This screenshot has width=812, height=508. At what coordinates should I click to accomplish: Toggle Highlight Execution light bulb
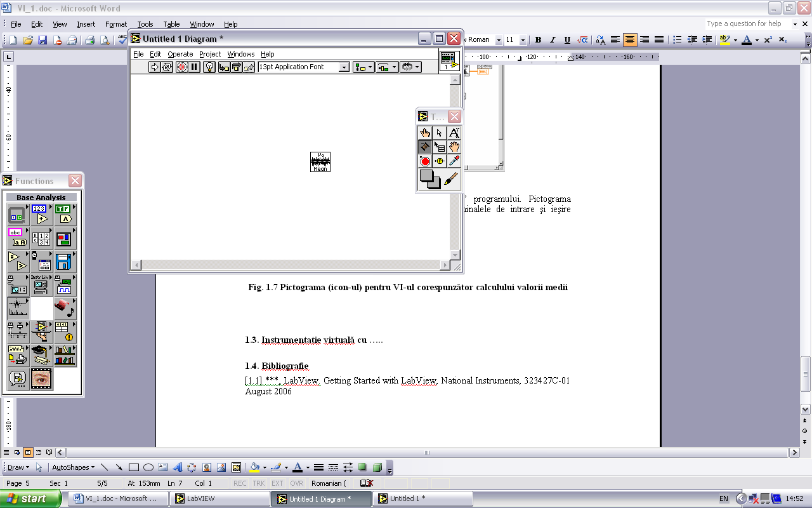tap(209, 67)
